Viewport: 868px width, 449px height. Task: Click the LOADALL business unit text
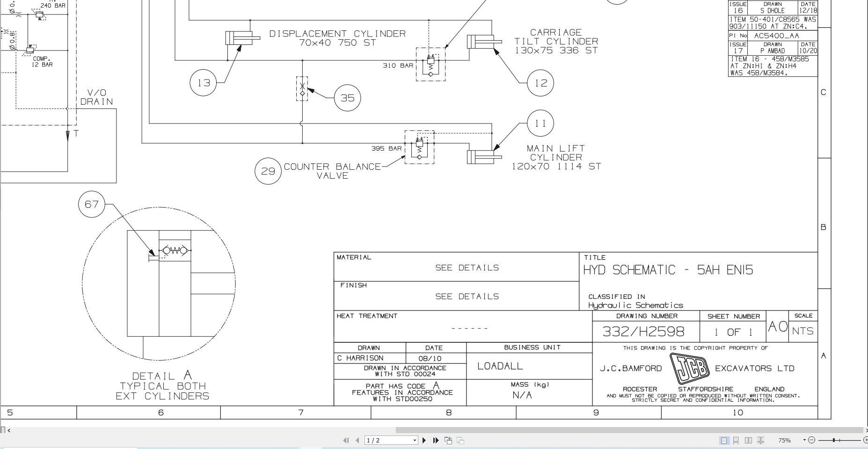tap(500, 366)
